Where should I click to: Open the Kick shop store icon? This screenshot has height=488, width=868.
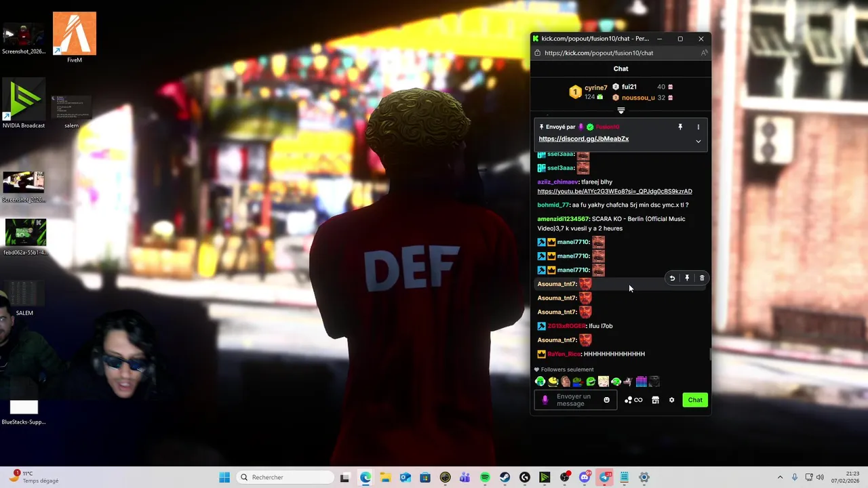tap(655, 400)
